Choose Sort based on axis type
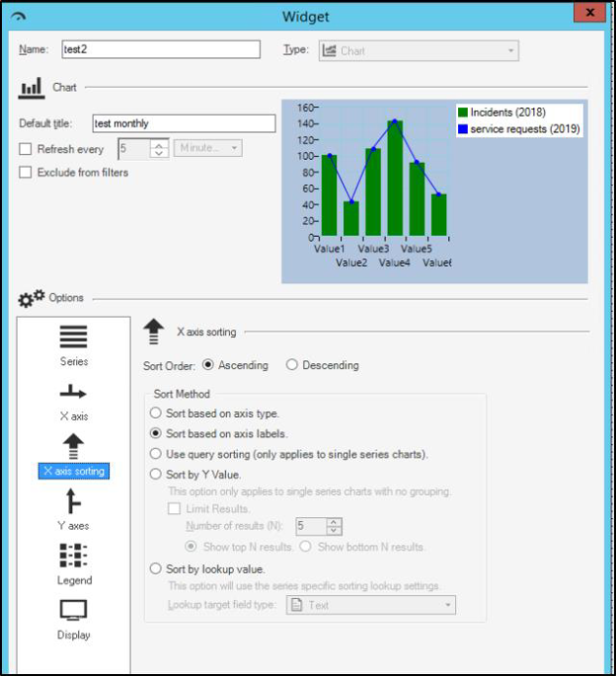The image size is (616, 676). 155,413
